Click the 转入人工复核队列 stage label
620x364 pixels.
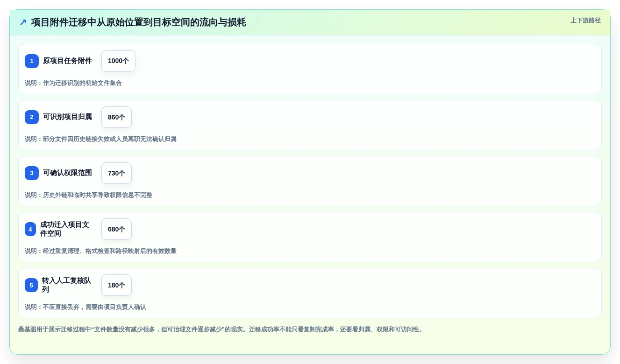(66, 285)
